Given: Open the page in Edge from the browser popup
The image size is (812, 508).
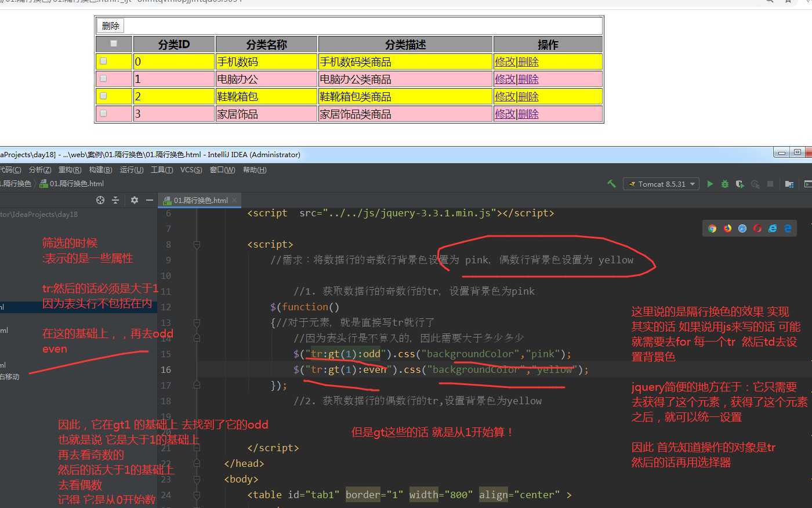Looking at the screenshot, I should point(788,228).
